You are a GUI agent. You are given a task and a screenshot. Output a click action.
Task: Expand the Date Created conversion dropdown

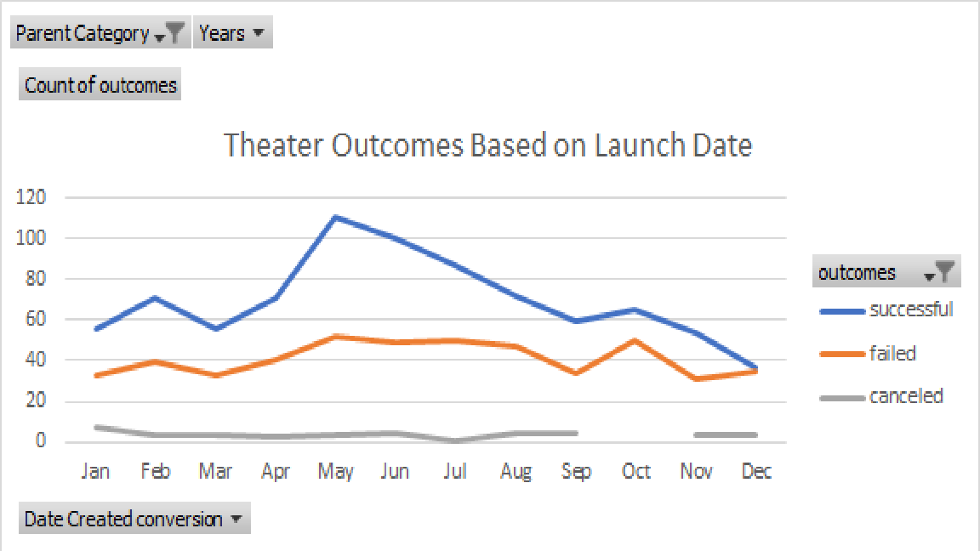pos(238,519)
